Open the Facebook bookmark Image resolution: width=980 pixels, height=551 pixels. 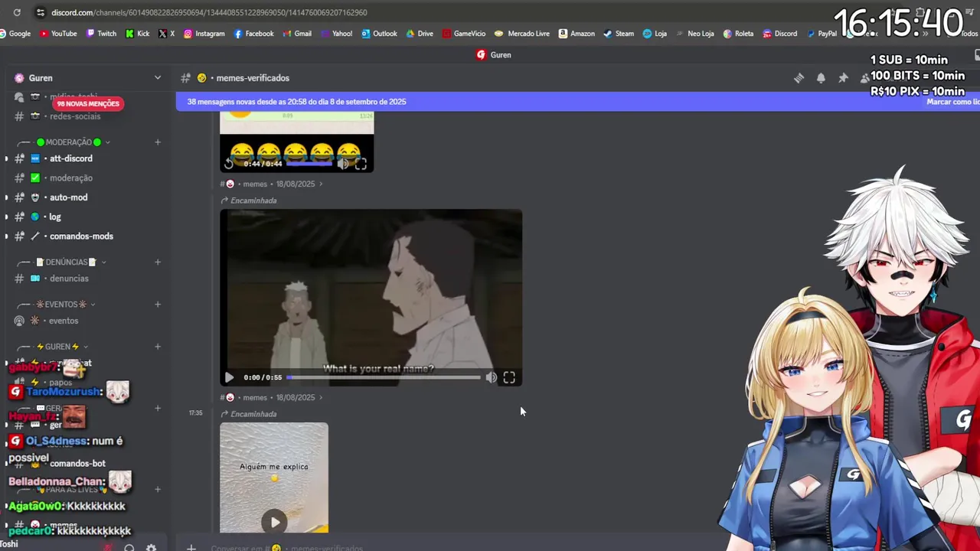click(x=253, y=34)
